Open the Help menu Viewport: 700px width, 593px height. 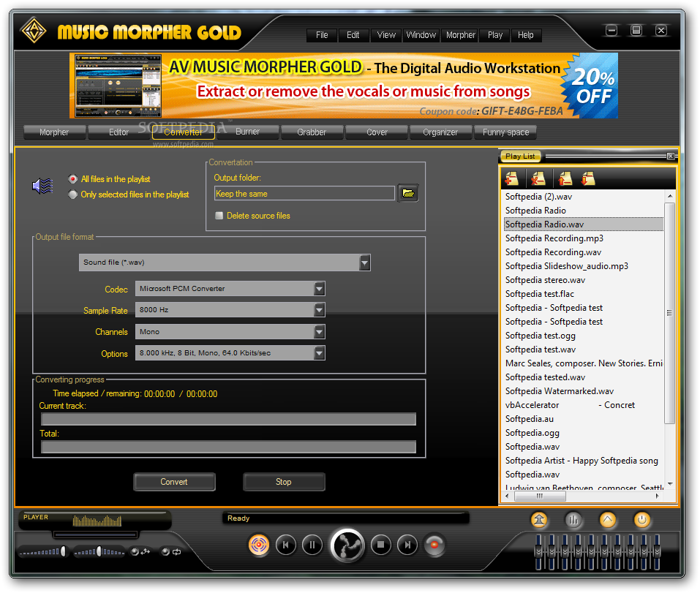(526, 35)
